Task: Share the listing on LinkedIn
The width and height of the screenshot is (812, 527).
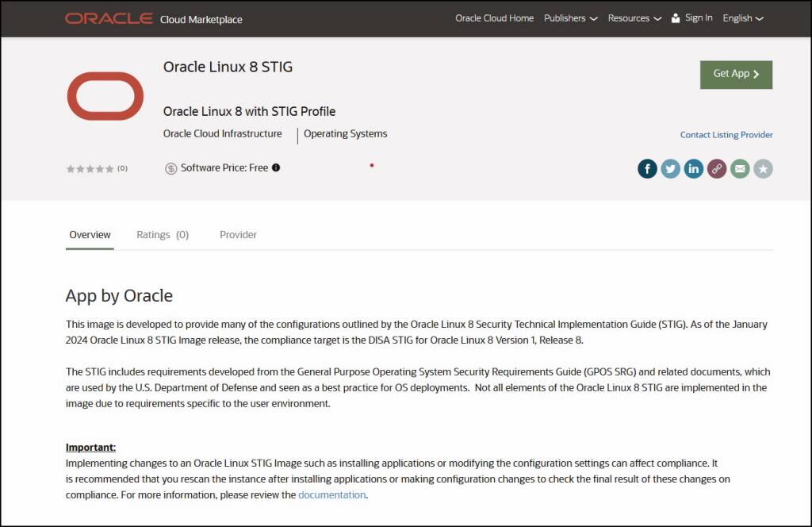Action: [x=693, y=168]
